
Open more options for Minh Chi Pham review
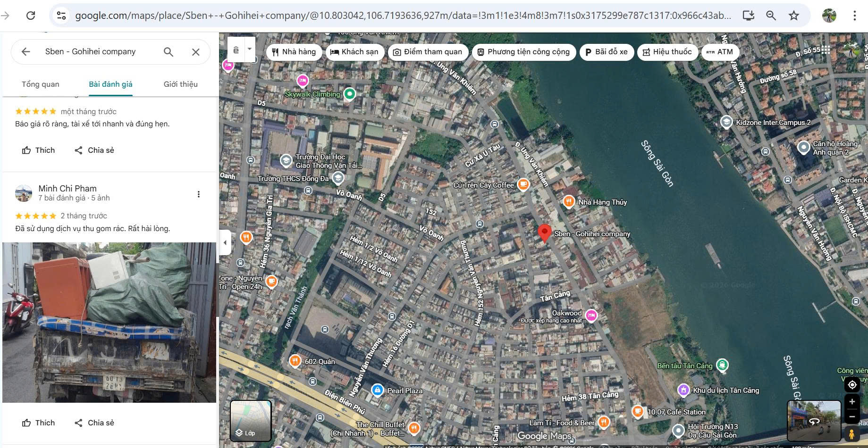coord(199,194)
